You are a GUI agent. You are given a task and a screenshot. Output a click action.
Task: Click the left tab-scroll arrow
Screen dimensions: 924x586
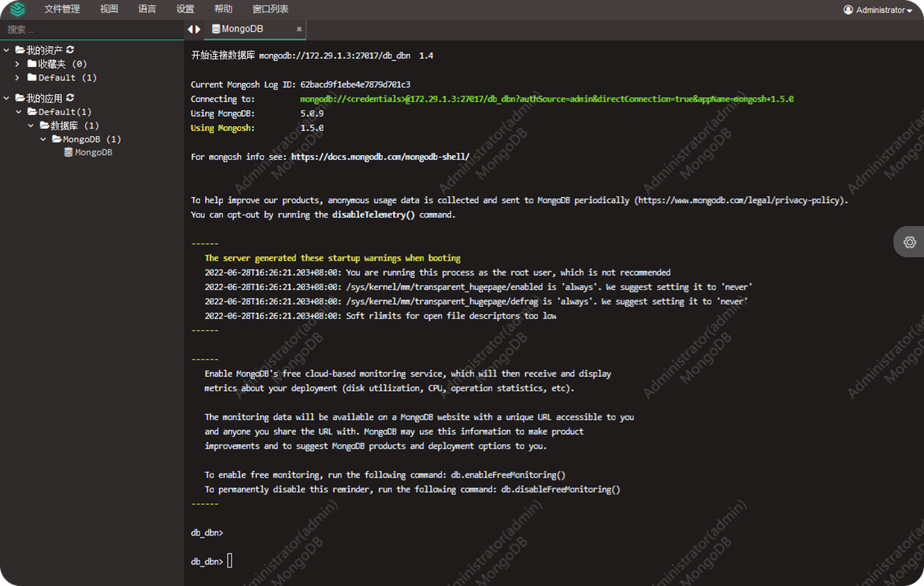click(x=190, y=29)
